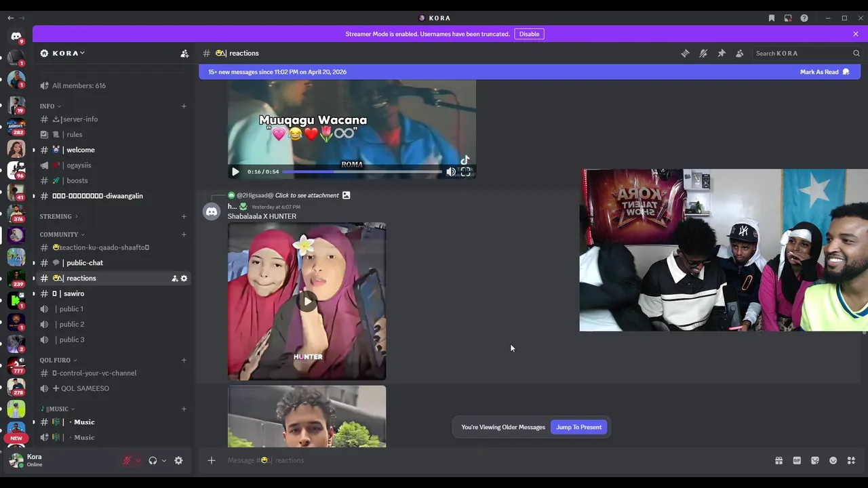Disable Streamer Mode

coord(529,34)
